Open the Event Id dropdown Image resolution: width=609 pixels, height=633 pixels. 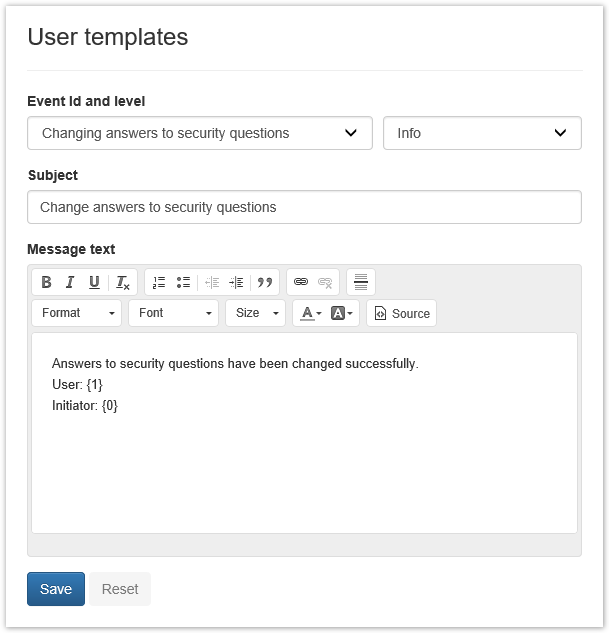tap(200, 133)
